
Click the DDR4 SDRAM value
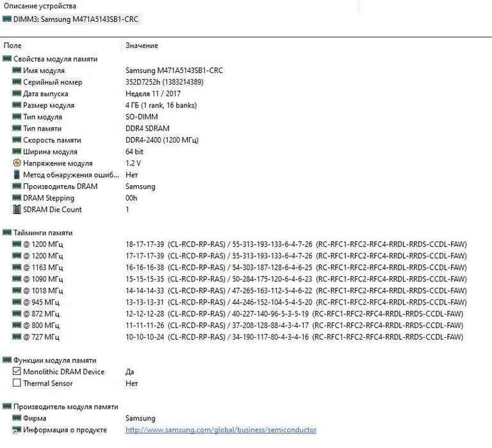tap(147, 128)
